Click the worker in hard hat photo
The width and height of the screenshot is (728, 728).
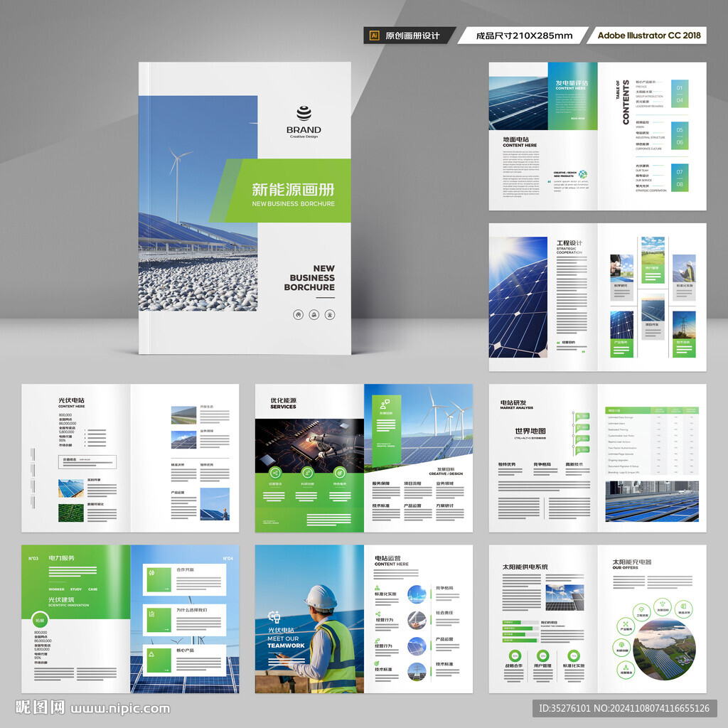tap(310, 619)
